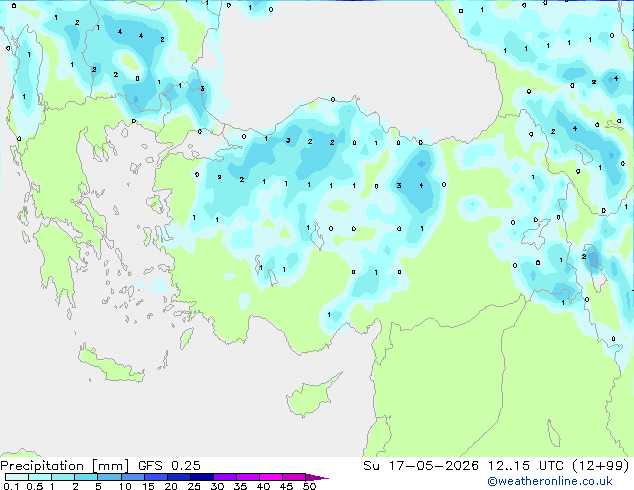Select the 35–40 mm legend color swatch
Screen dimensions: 634x490
click(x=248, y=477)
